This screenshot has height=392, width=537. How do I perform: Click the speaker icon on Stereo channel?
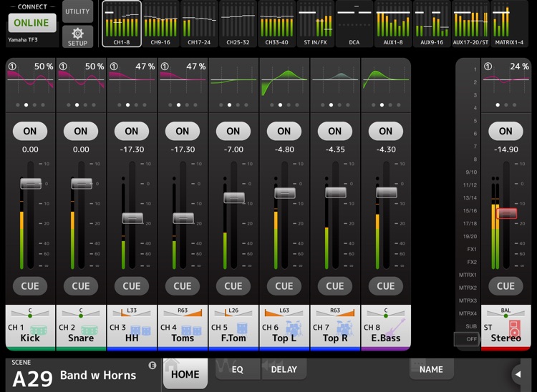coord(514,329)
